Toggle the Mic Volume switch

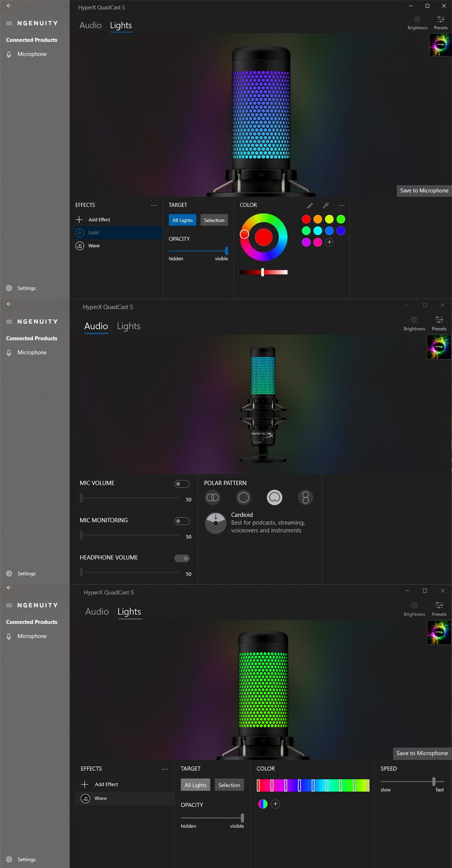(x=182, y=484)
